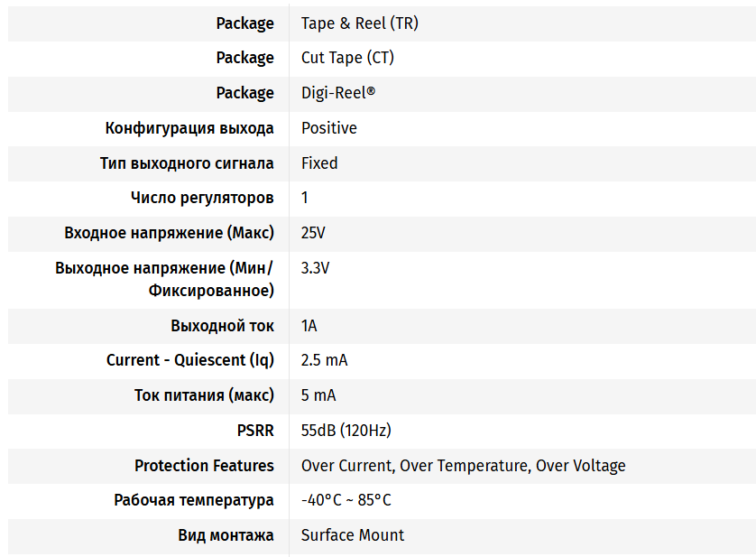Click the "Выходной ток" row label
Image resolution: width=756 pixels, height=557 pixels.
click(x=222, y=325)
